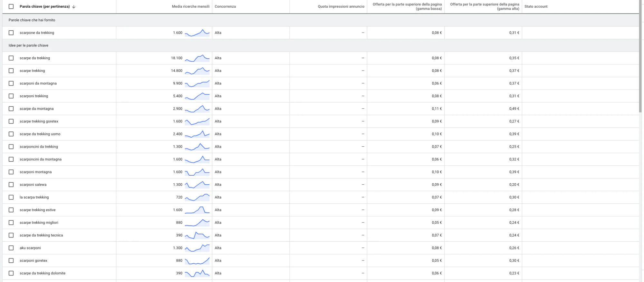This screenshot has height=282, width=644.
Task: Select scarpe trekking estive checkbox
Action: 11,210
